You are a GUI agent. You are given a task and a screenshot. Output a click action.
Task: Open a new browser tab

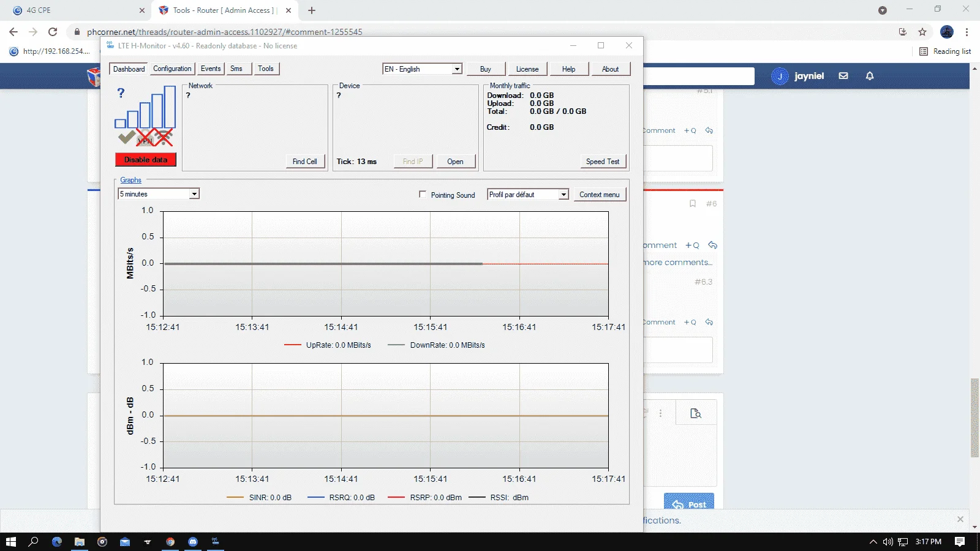point(312,10)
